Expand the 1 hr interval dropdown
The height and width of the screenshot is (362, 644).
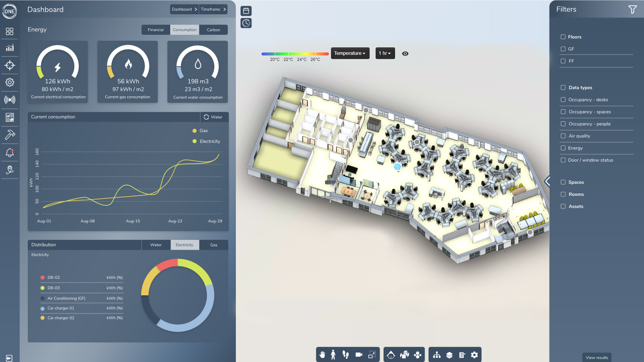click(x=385, y=53)
